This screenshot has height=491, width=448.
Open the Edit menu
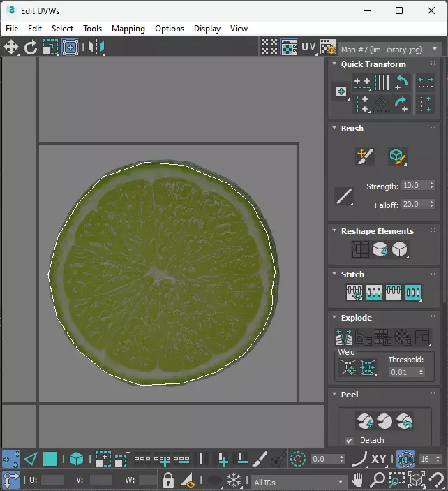click(35, 29)
